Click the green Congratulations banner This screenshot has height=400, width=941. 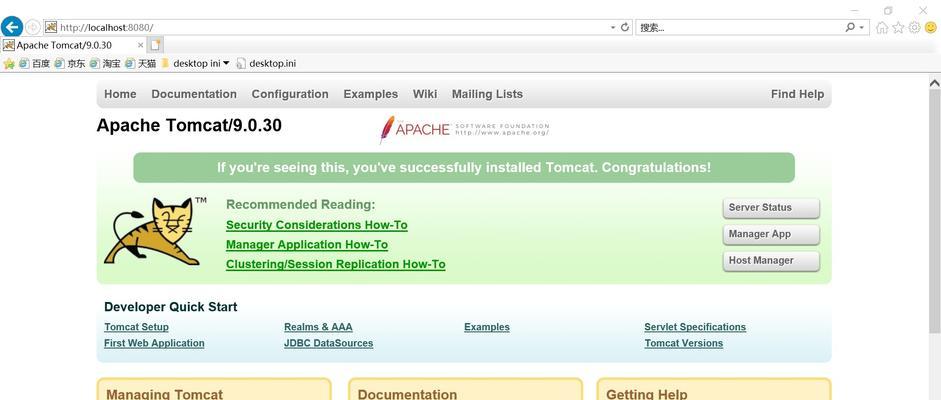coord(464,167)
